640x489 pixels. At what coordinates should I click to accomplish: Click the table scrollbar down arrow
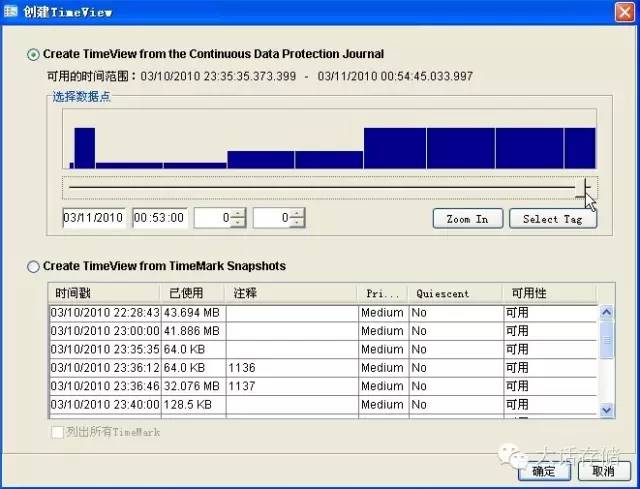(607, 409)
